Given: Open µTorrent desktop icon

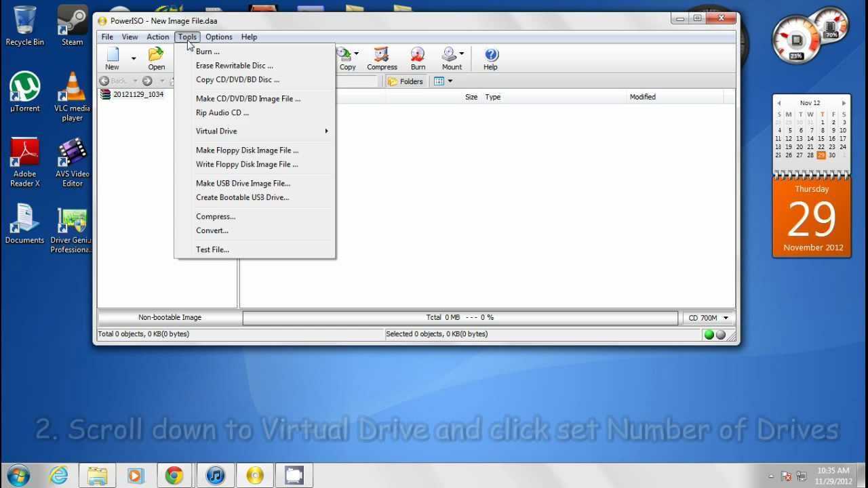Looking at the screenshot, I should tap(25, 93).
